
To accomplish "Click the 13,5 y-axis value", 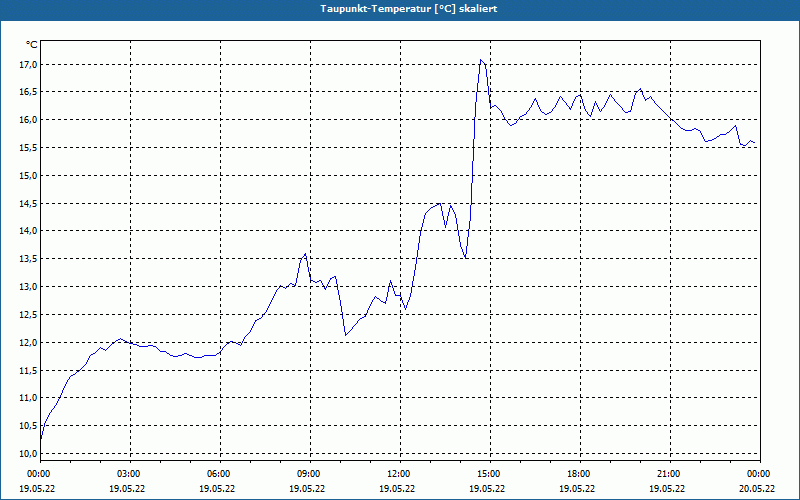I will click(x=29, y=259).
